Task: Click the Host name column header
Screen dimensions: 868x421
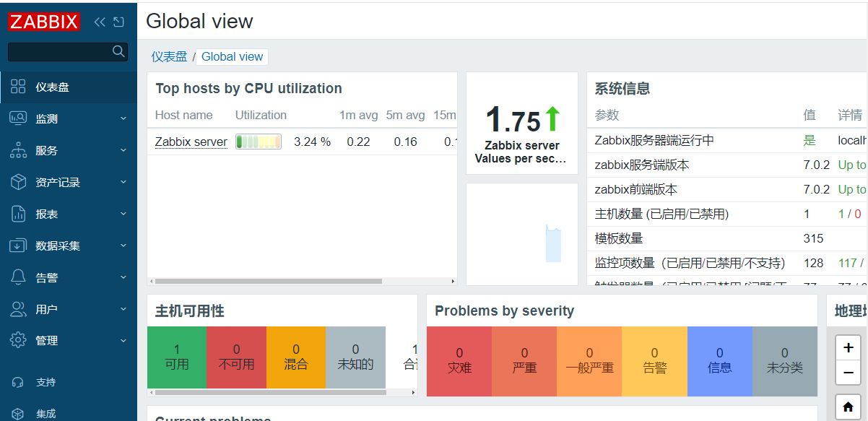Action: [x=184, y=115]
